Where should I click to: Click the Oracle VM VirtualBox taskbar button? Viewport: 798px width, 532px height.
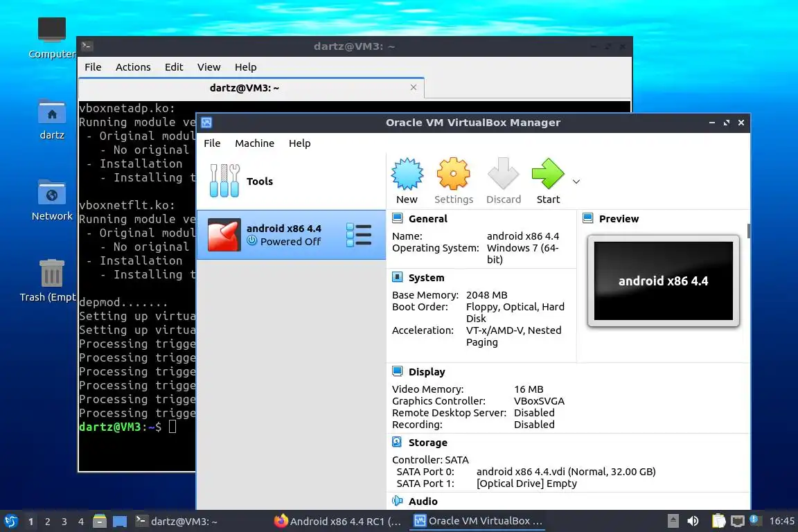(x=477, y=522)
